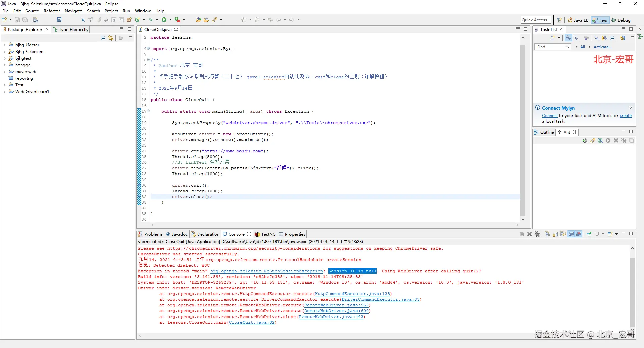Click the Quick Access search field
The image size is (644, 348).
click(x=536, y=20)
